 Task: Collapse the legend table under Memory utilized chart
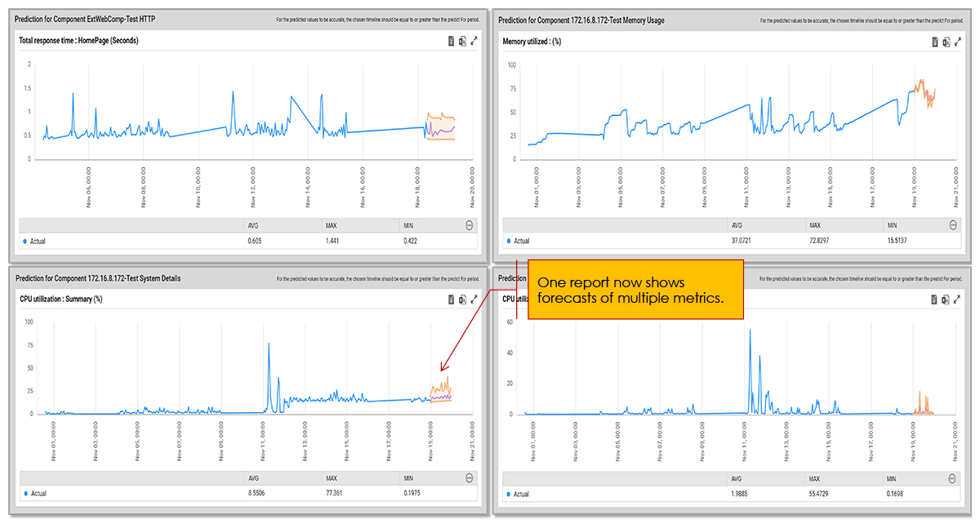[x=953, y=225]
